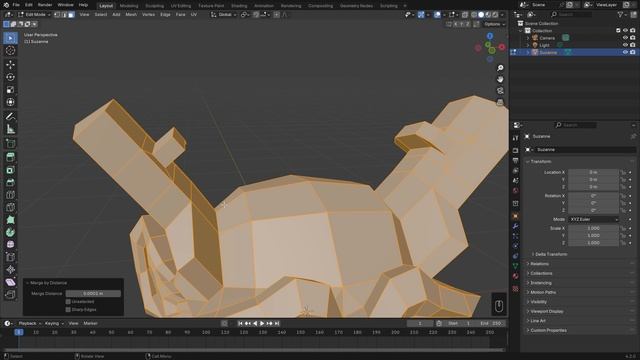The image size is (640, 360).
Task: Click the Merge Distance value slider
Action: pos(93,293)
